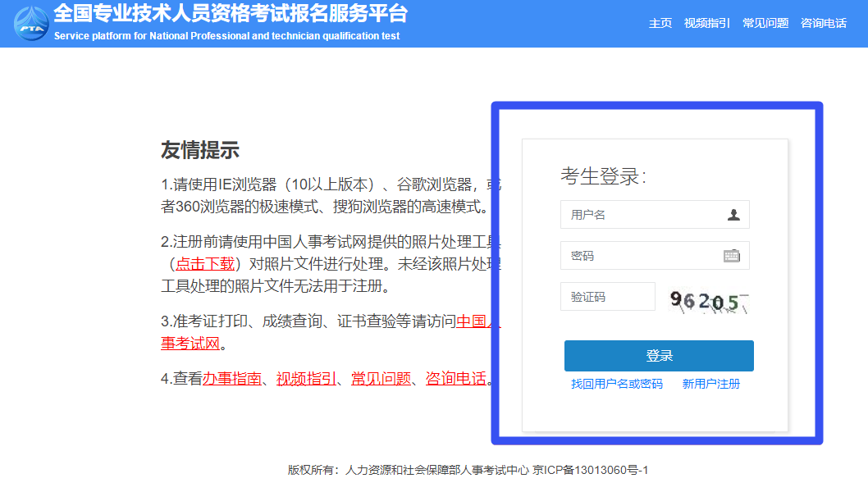Open the red 办事指南 link
This screenshot has width=868, height=492.
click(x=232, y=379)
